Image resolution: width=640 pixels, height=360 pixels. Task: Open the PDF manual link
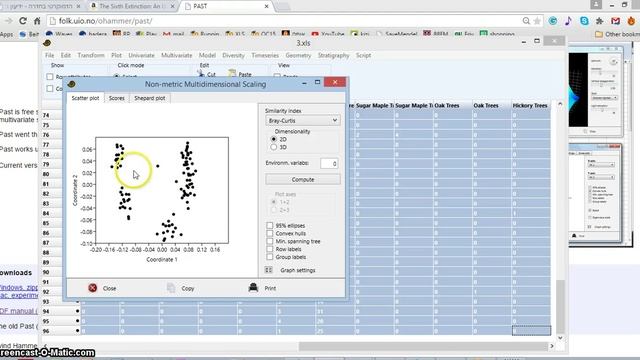click(x=18, y=311)
